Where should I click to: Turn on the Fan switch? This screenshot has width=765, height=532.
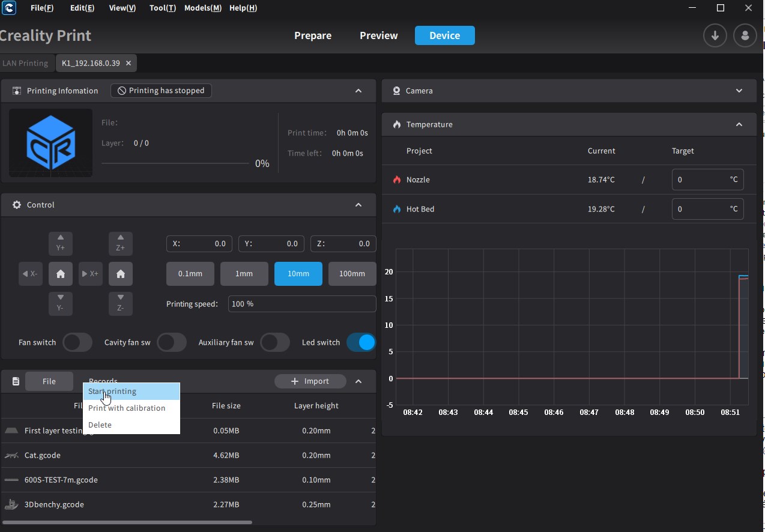77,342
